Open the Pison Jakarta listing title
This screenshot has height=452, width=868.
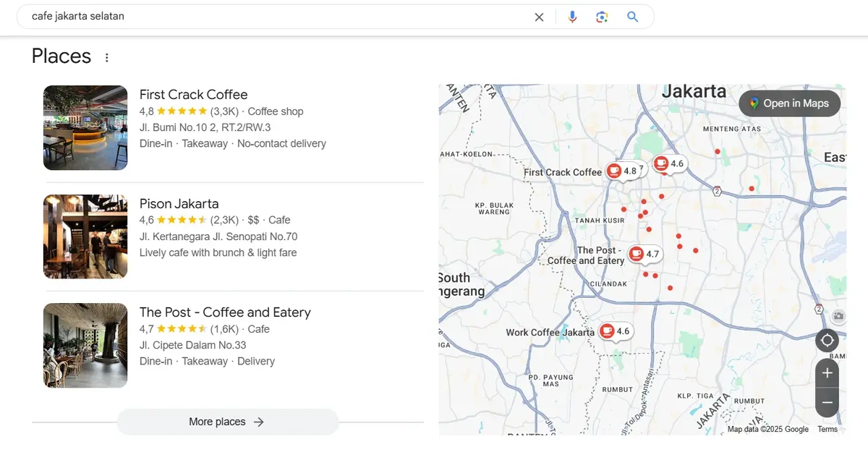(179, 203)
